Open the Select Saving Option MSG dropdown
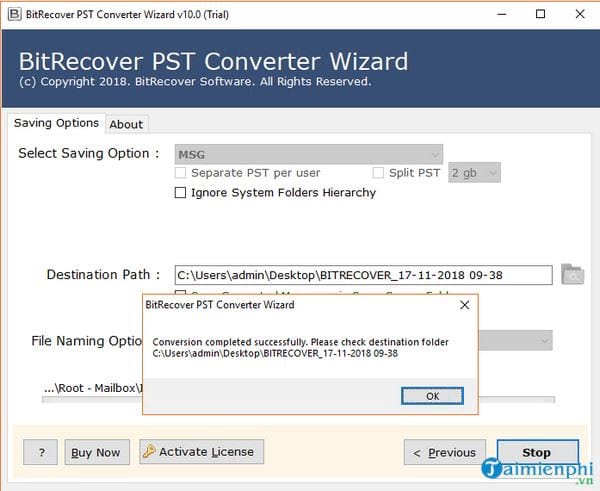 [309, 154]
